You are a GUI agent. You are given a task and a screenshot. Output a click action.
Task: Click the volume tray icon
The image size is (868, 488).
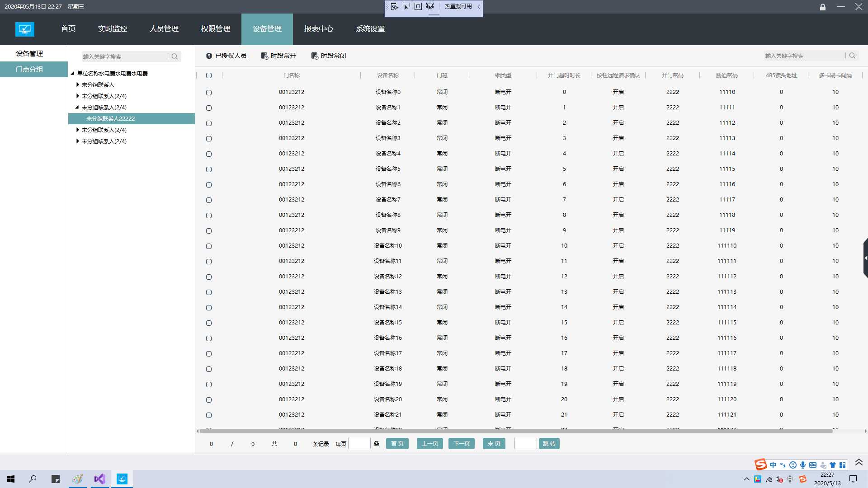click(779, 479)
